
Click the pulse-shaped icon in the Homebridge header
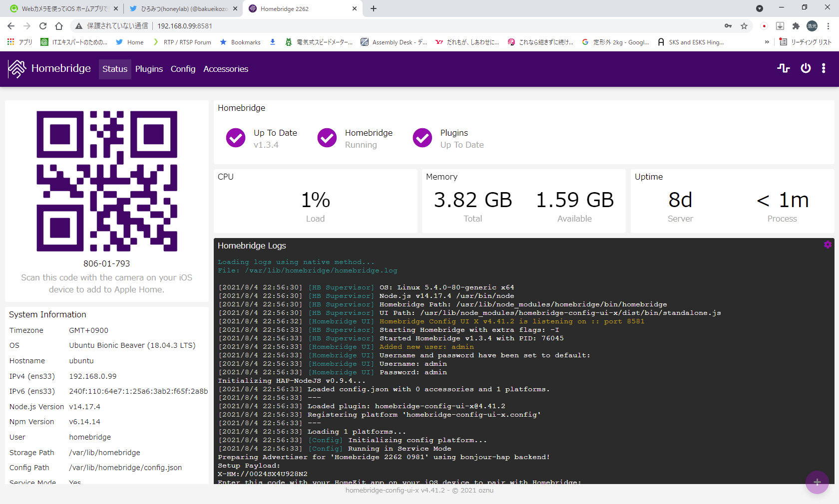point(784,68)
